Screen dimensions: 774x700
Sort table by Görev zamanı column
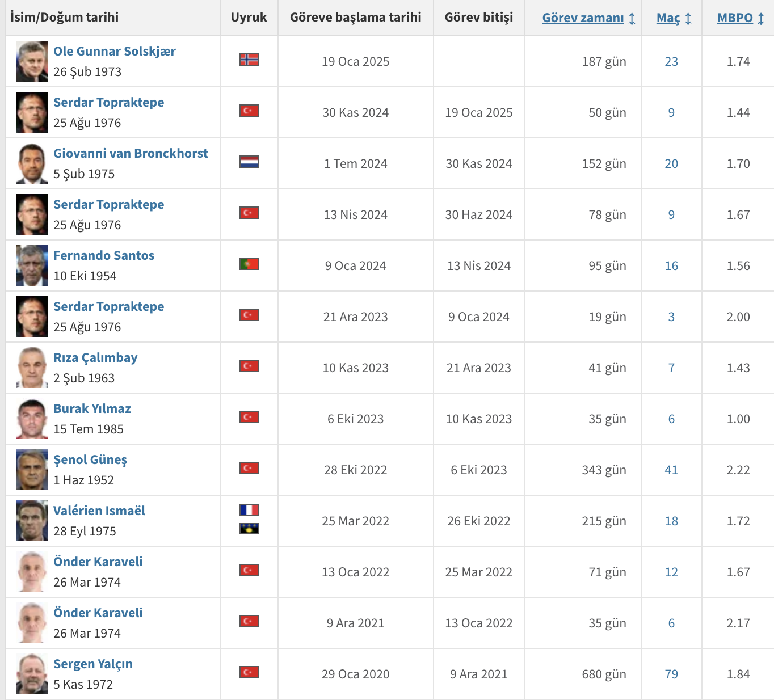click(x=588, y=18)
